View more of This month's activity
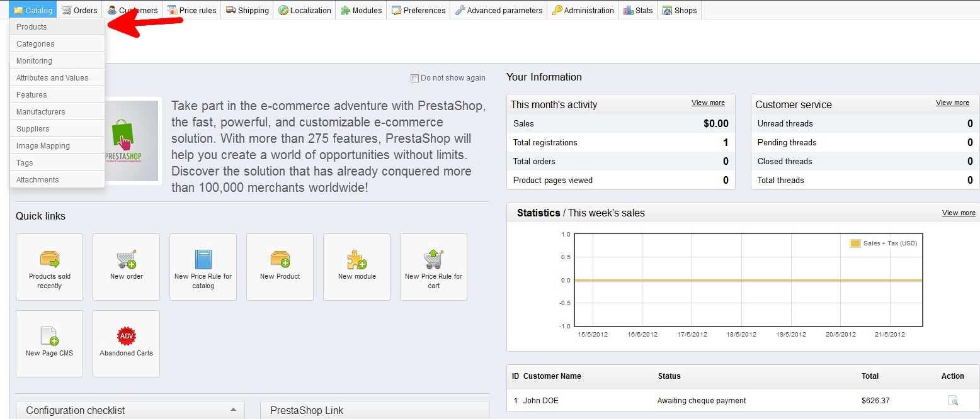This screenshot has height=419, width=980. point(708,103)
